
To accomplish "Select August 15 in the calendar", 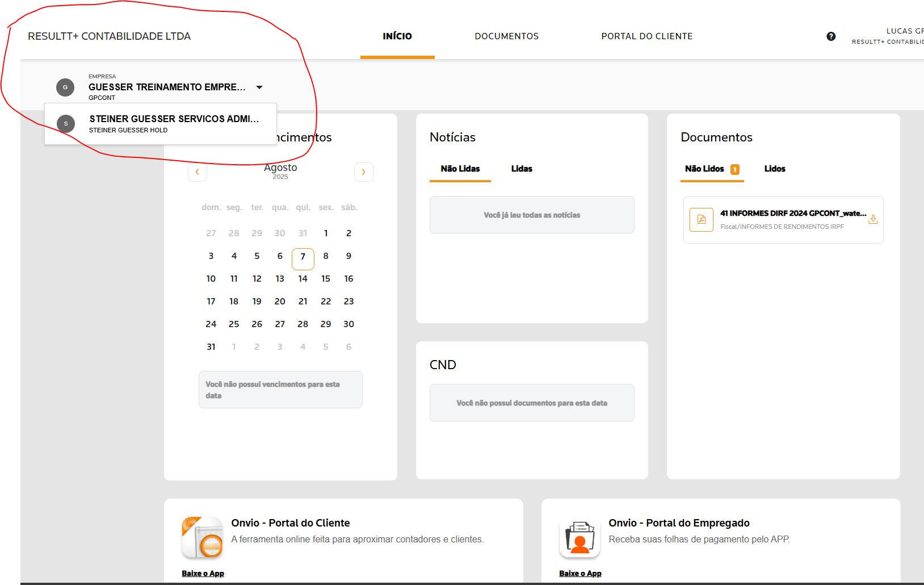I will [x=326, y=279].
